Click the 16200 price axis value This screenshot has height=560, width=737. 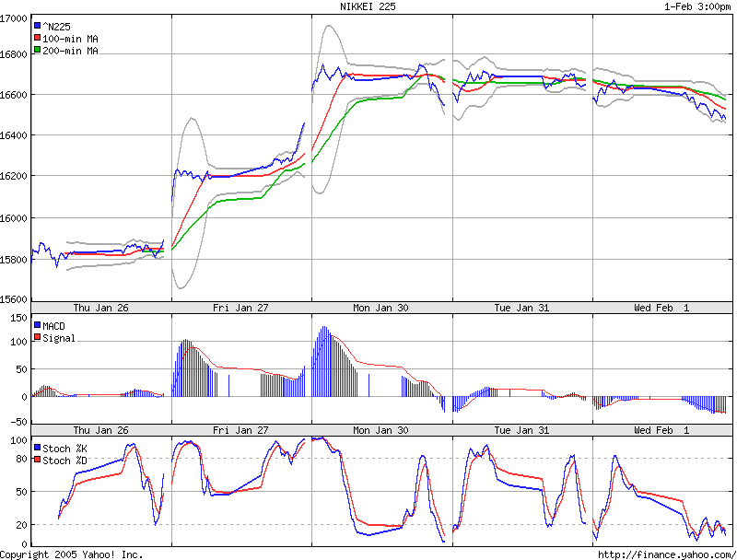coord(14,176)
